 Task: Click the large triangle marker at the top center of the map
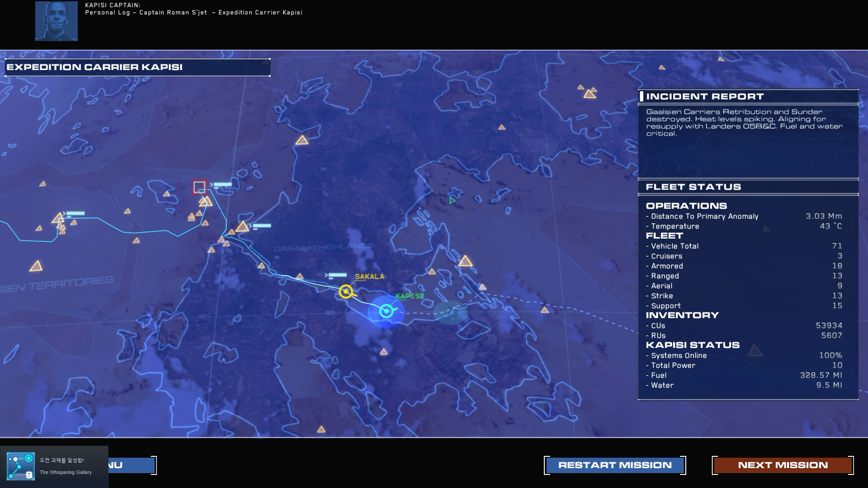click(x=302, y=141)
